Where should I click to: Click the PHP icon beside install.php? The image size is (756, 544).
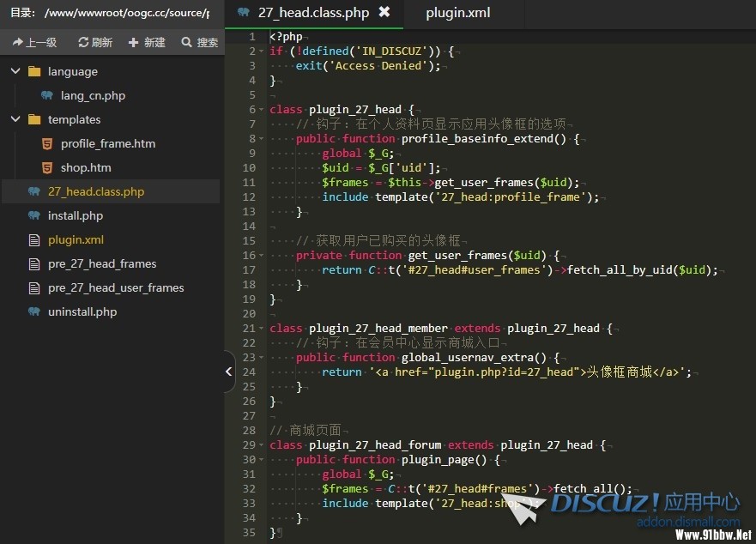click(34, 215)
